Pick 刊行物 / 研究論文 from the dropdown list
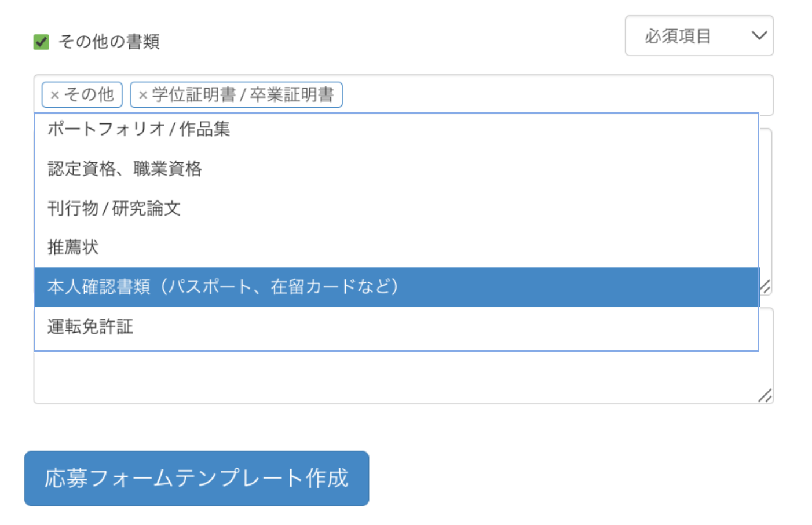 point(114,208)
